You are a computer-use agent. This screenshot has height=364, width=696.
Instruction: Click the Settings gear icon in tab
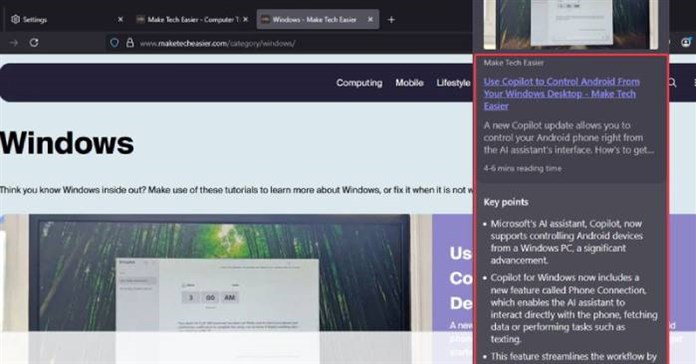(16, 19)
